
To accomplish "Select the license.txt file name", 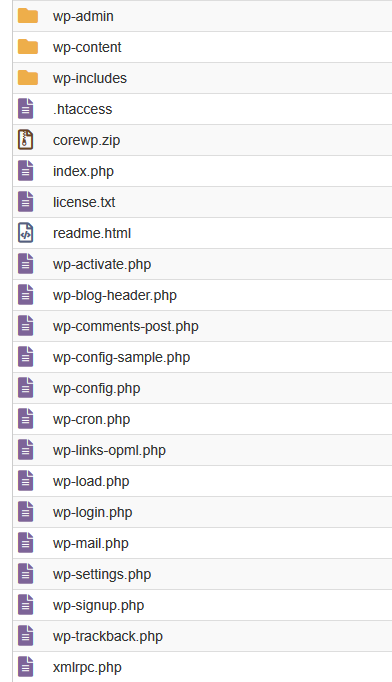I will point(84,202).
